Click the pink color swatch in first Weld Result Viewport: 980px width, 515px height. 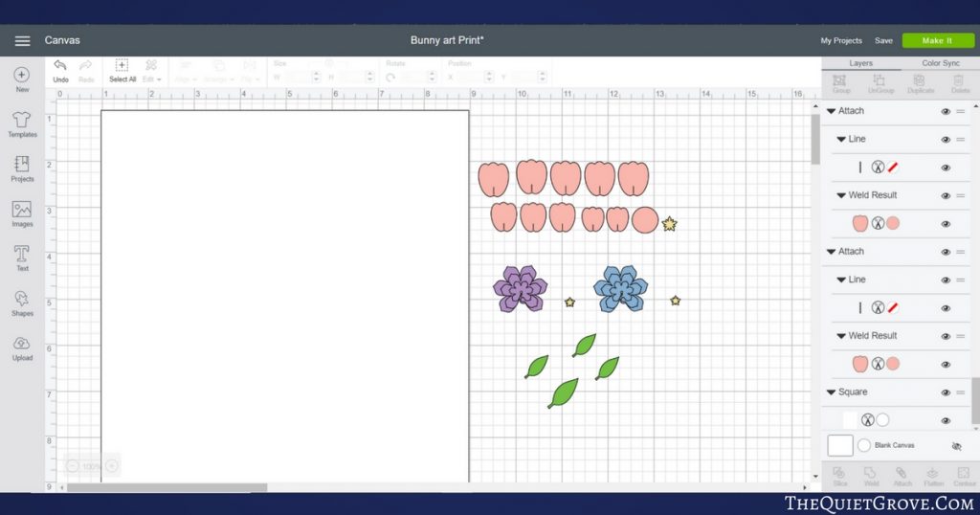click(x=893, y=223)
